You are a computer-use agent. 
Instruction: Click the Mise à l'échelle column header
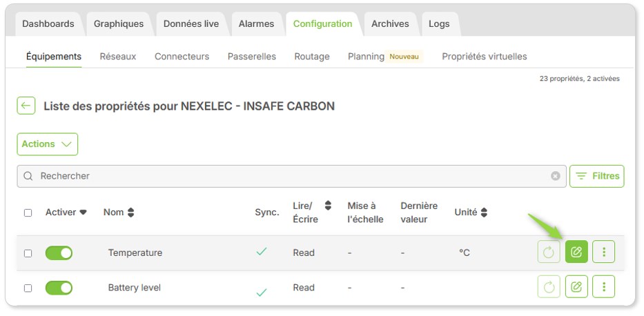point(365,213)
